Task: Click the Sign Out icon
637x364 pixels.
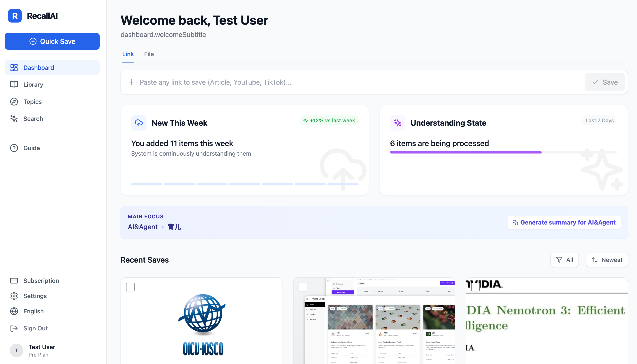Action: click(x=14, y=328)
